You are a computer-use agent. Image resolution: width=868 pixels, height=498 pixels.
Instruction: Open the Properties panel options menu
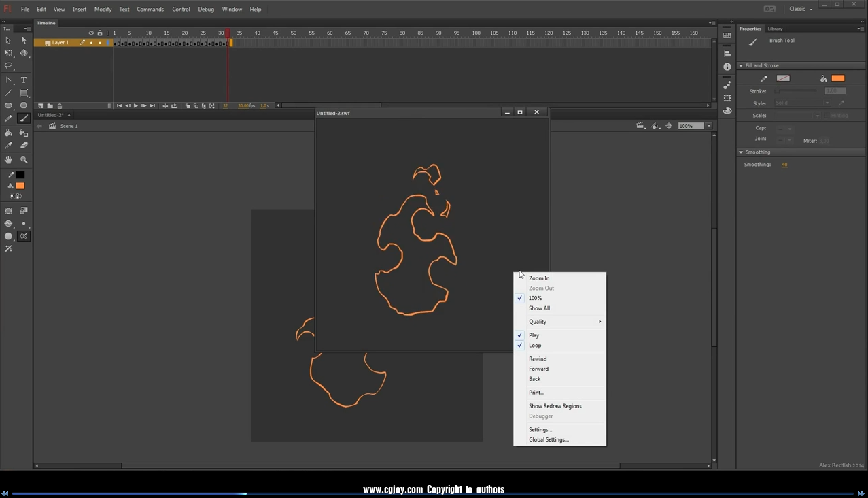click(862, 29)
